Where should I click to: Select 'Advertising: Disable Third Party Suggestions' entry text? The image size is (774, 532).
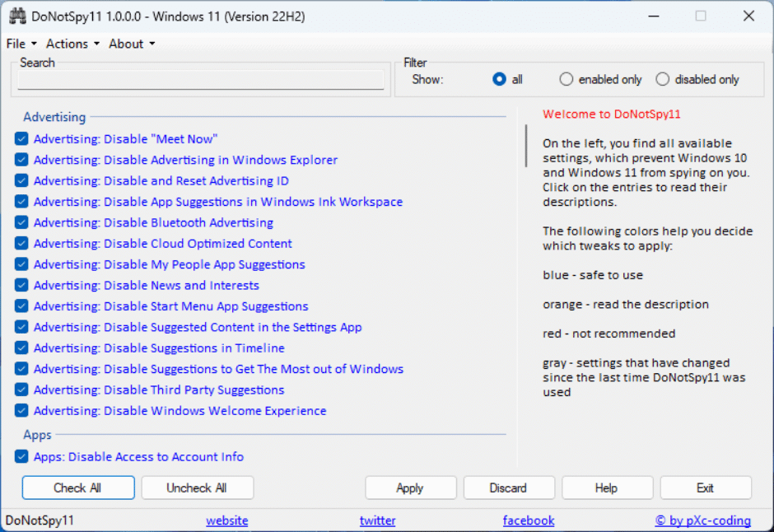tap(159, 390)
